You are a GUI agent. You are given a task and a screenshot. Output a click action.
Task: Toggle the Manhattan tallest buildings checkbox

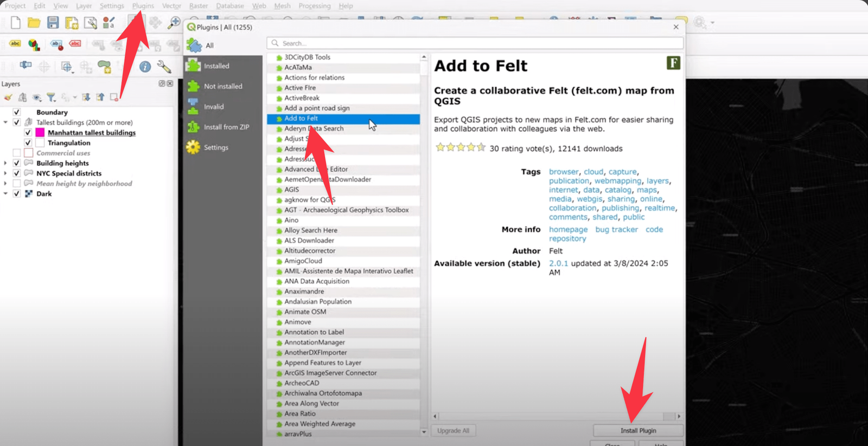(x=28, y=133)
